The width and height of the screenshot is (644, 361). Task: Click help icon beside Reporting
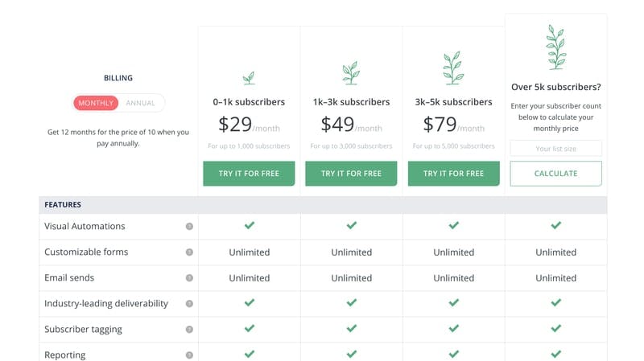[x=189, y=355]
